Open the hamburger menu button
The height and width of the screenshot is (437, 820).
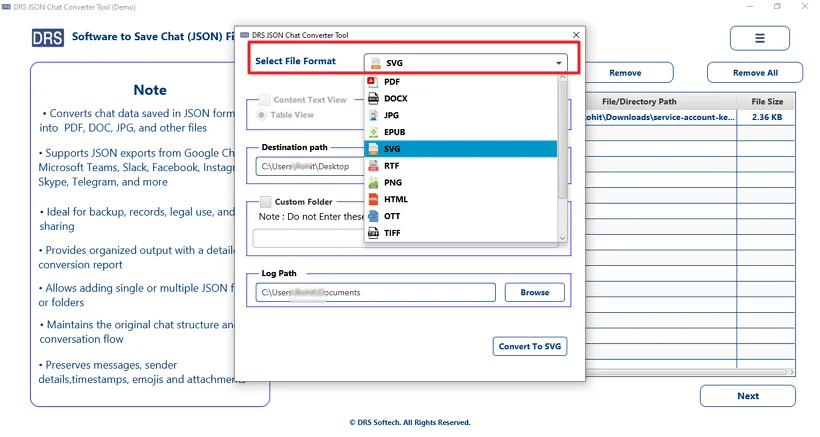tap(759, 38)
